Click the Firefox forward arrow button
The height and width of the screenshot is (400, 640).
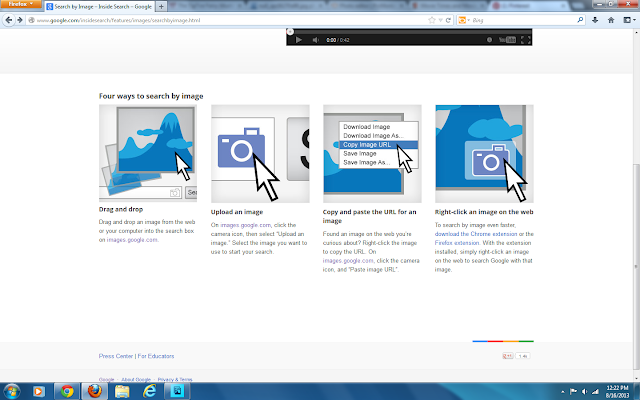pos(19,20)
